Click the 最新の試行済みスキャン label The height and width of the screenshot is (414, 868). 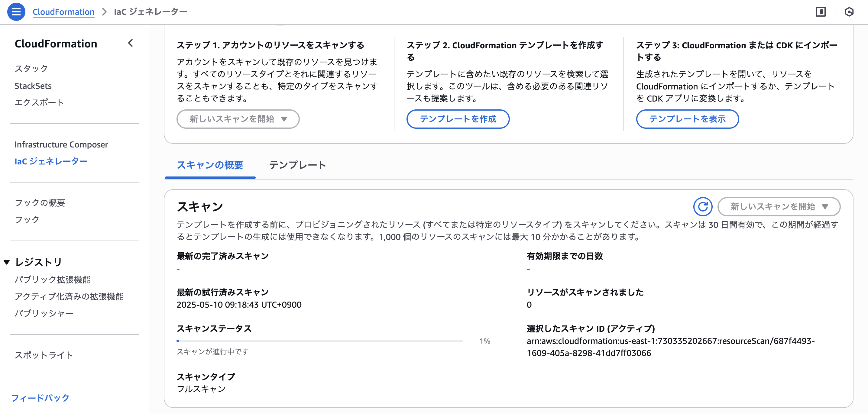[x=222, y=293]
